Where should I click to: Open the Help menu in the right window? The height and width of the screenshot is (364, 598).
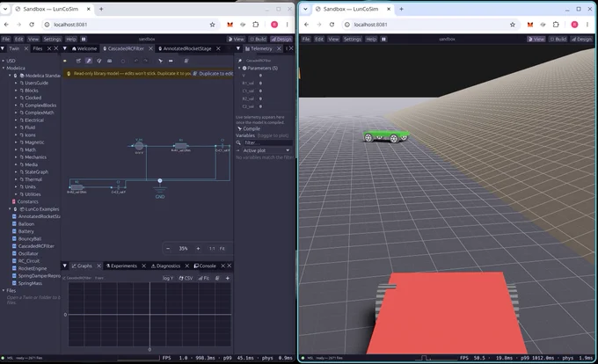click(x=371, y=39)
